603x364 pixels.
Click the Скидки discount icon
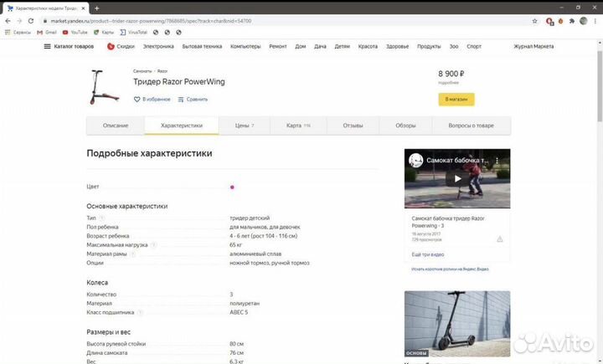coord(111,47)
